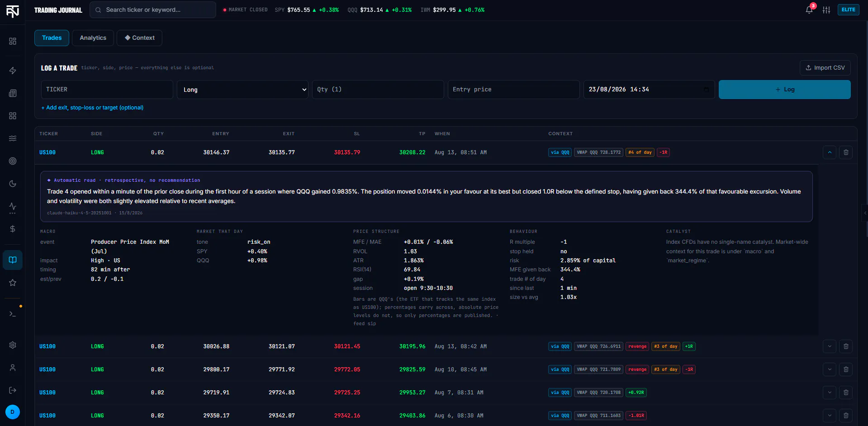Viewport: 868px width, 426px height.
Task: Open the waves sidebar icon
Action: click(x=13, y=138)
